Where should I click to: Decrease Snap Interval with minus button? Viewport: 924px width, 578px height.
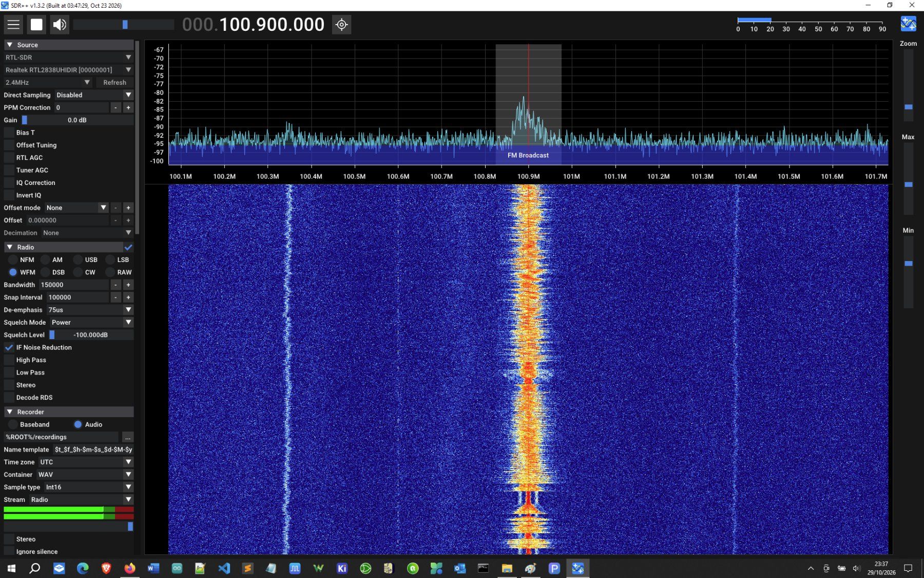coord(115,297)
